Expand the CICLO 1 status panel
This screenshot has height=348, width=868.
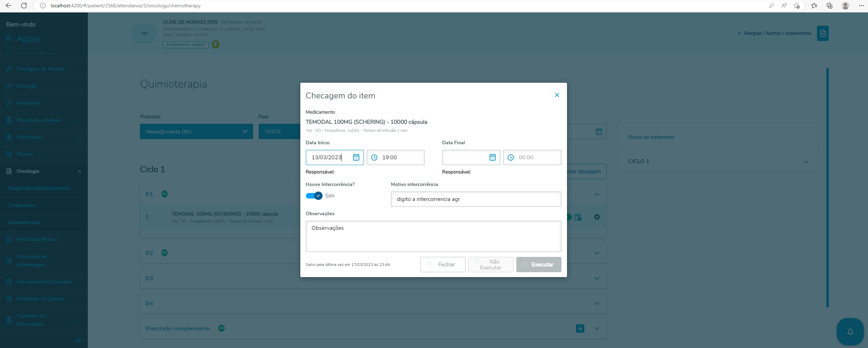[x=806, y=162]
